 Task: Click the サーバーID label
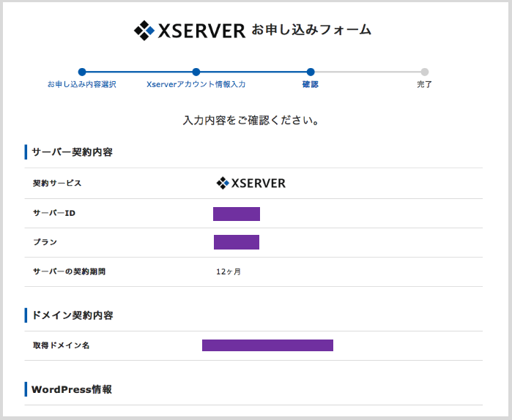pyautogui.click(x=54, y=213)
